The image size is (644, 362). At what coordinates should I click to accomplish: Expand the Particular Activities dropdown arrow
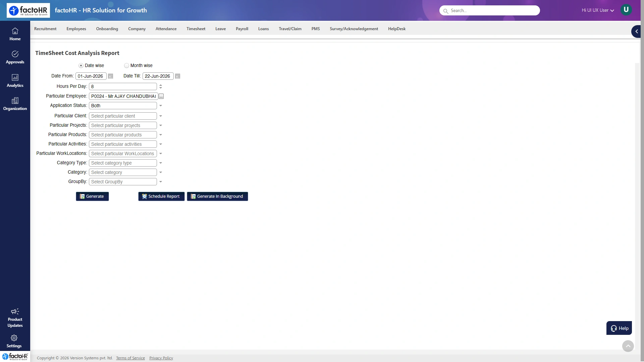161,144
